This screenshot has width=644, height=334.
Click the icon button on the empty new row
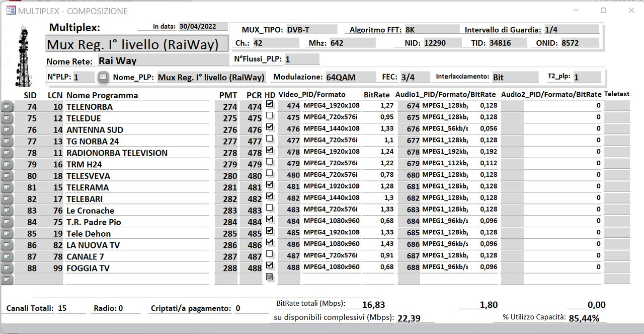point(7,280)
